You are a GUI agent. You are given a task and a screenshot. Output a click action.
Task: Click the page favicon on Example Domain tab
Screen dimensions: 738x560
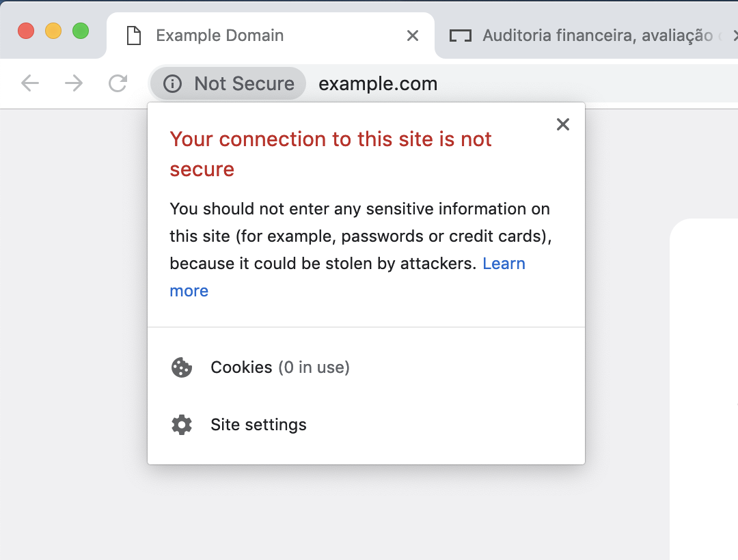click(x=134, y=36)
